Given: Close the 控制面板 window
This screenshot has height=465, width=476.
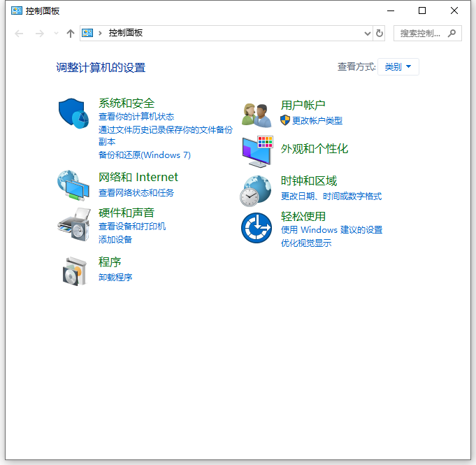Looking at the screenshot, I should (454, 10).
